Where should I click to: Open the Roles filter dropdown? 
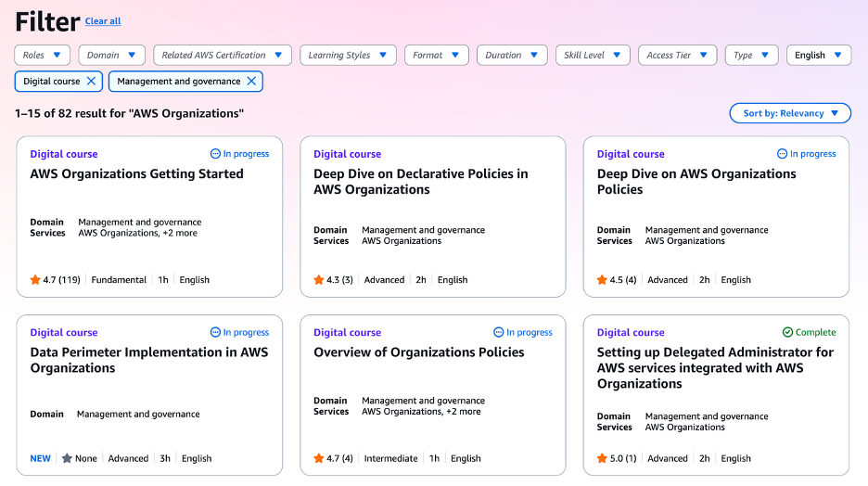[43, 56]
